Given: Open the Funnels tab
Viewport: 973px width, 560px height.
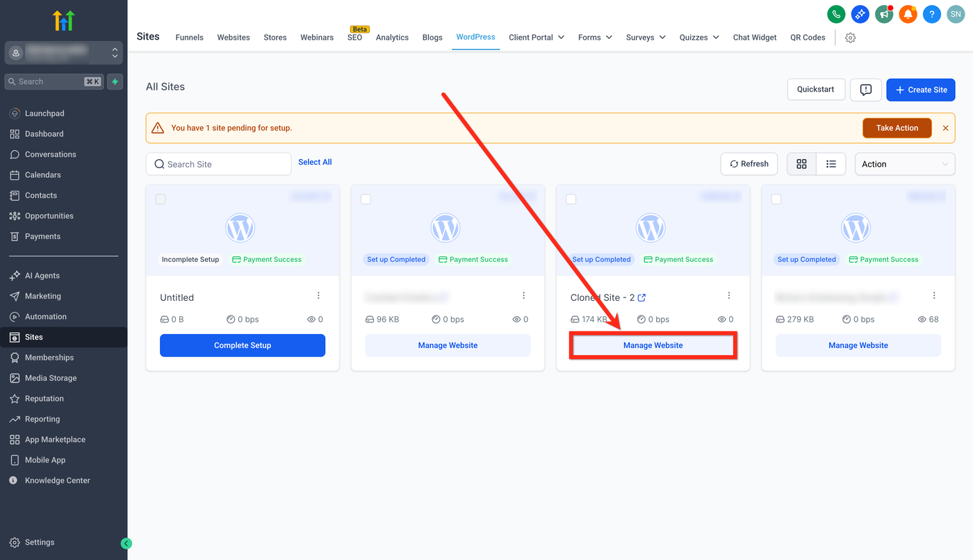Looking at the screenshot, I should tap(190, 38).
